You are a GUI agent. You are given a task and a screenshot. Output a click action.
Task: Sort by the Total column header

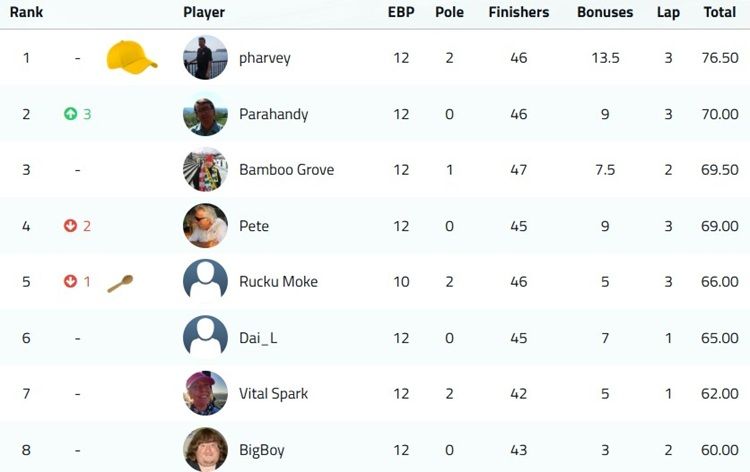pos(719,12)
